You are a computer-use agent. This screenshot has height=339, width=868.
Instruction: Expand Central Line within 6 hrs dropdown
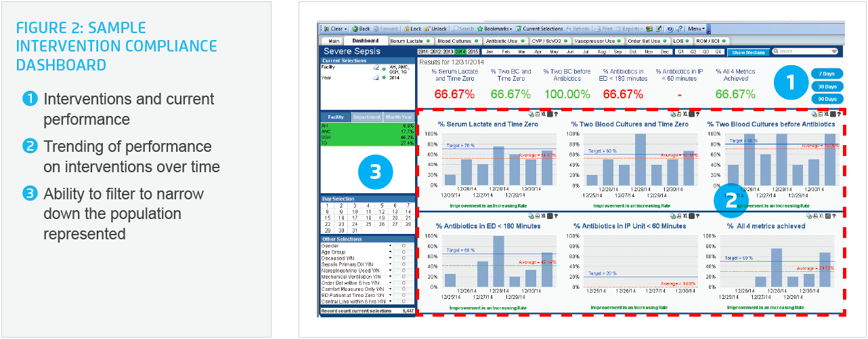391,301
